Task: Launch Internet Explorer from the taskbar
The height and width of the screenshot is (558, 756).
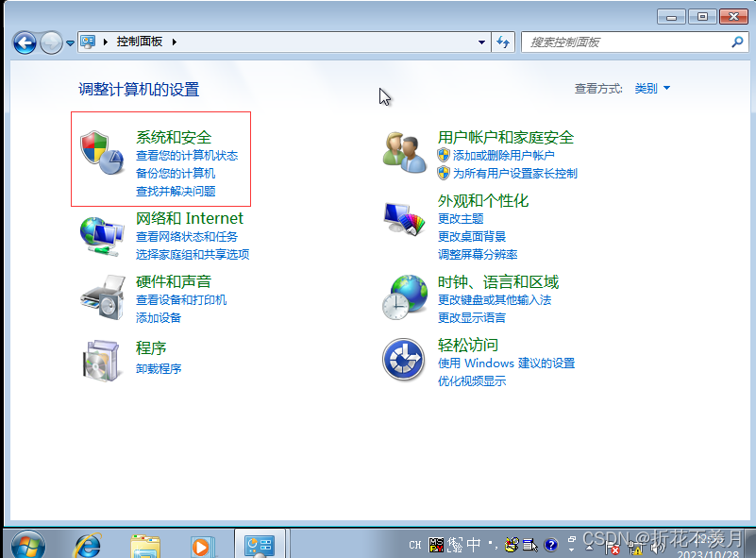Action: coord(87,546)
